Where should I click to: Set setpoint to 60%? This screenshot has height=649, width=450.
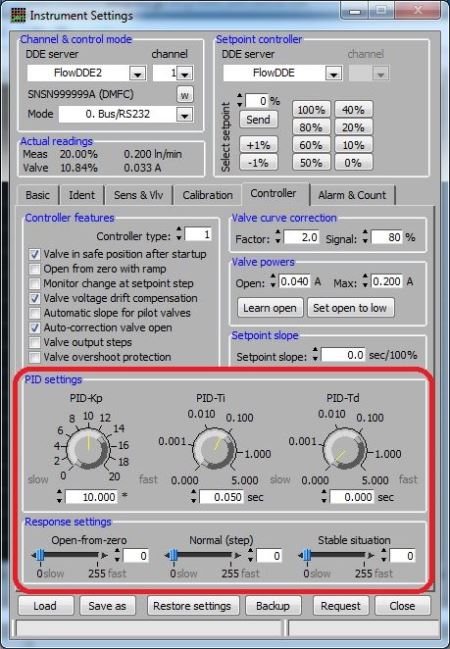(311, 145)
